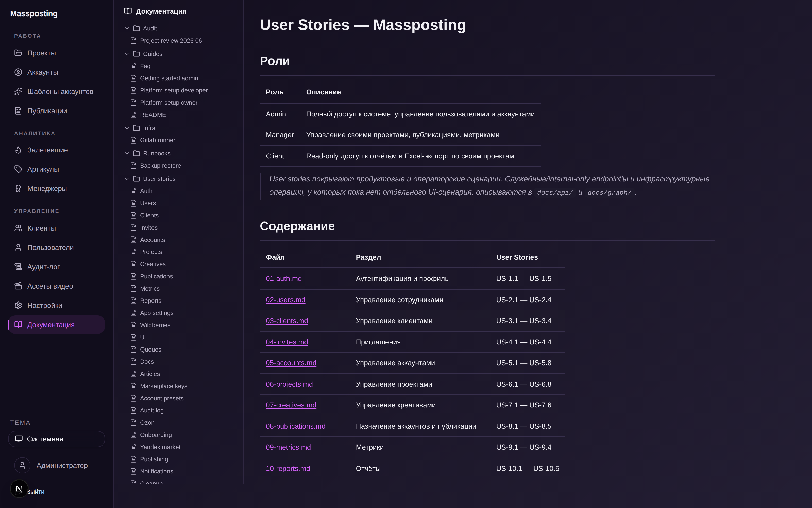This screenshot has width=812, height=508.
Task: Navigate to Аудит-лог
Action: (x=56, y=267)
